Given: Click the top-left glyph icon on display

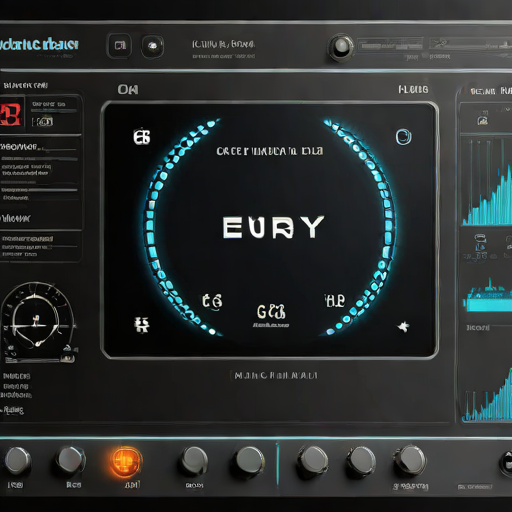Looking at the screenshot, I should 142,137.
